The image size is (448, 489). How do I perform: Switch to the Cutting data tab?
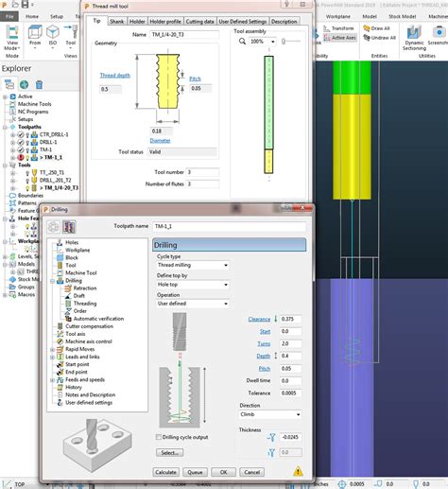199,22
